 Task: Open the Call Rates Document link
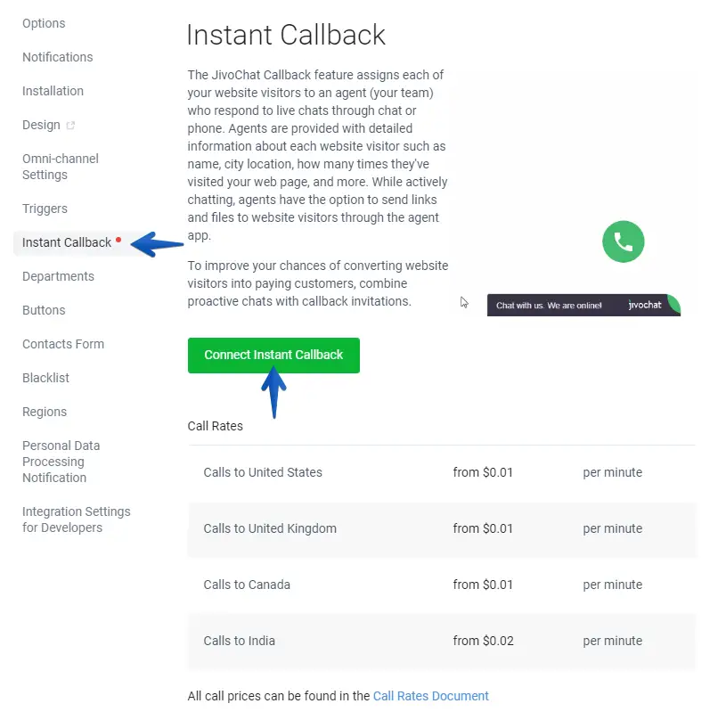(430, 696)
